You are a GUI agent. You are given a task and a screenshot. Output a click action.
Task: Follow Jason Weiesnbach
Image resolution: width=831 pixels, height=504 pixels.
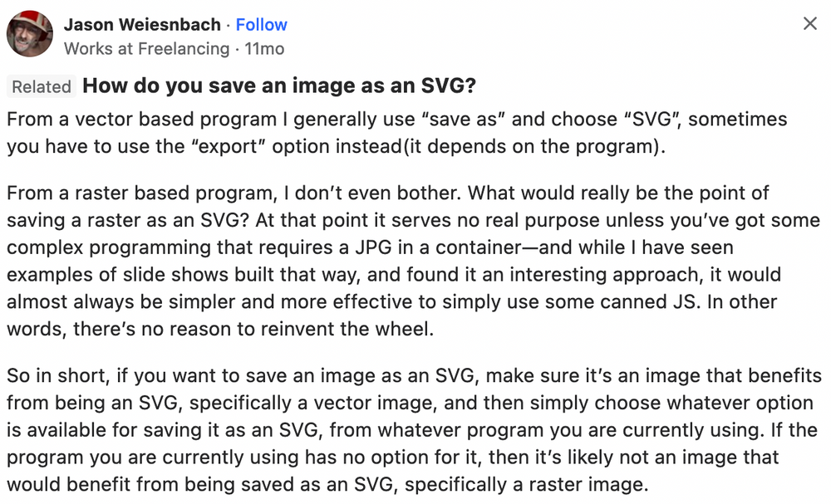261,24
